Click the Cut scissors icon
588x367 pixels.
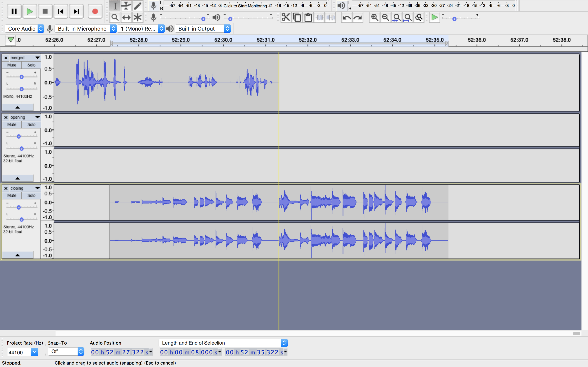(286, 18)
